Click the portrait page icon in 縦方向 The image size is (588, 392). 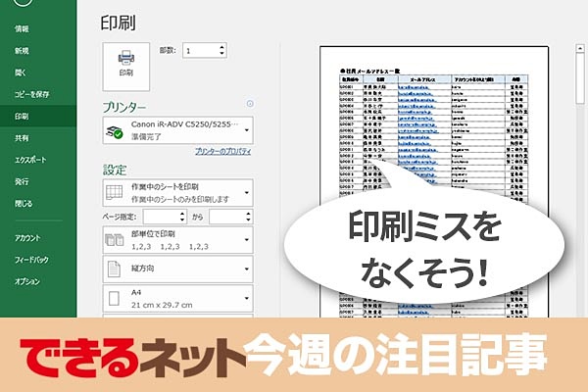point(114,269)
